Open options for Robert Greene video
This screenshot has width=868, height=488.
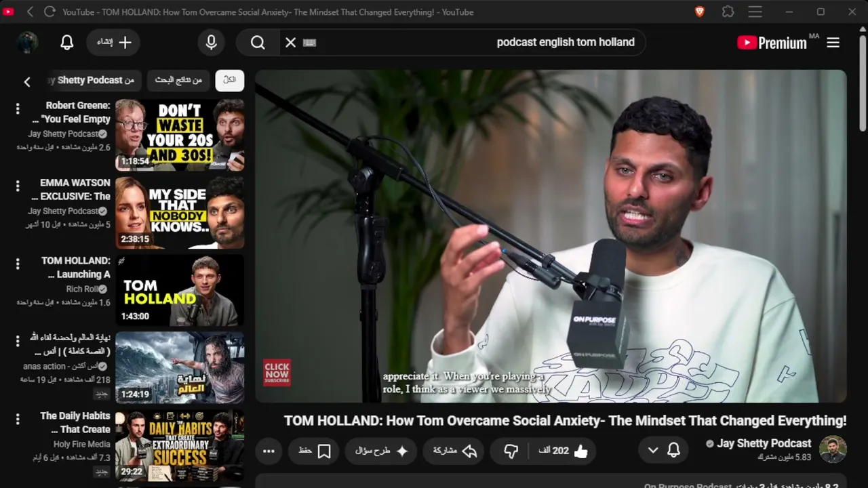(18, 108)
